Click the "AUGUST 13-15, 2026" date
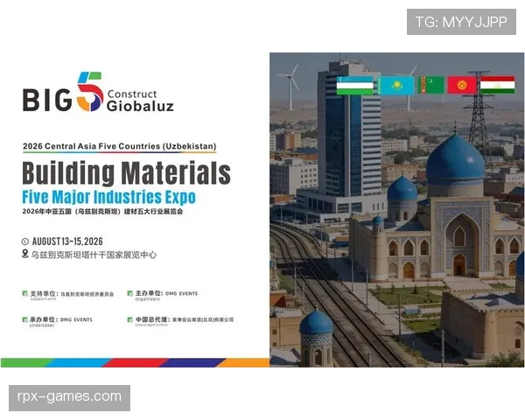The height and width of the screenshot is (420, 525). (67, 241)
